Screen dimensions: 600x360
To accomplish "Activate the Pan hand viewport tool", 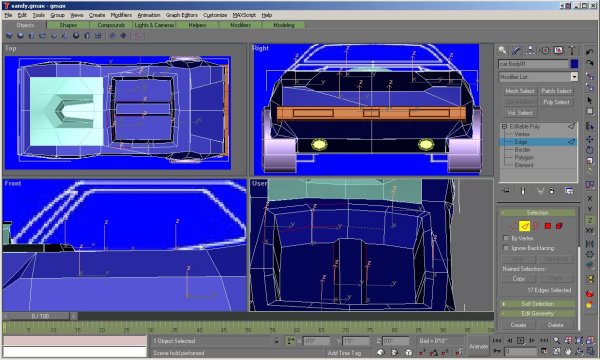I will click(568, 351).
